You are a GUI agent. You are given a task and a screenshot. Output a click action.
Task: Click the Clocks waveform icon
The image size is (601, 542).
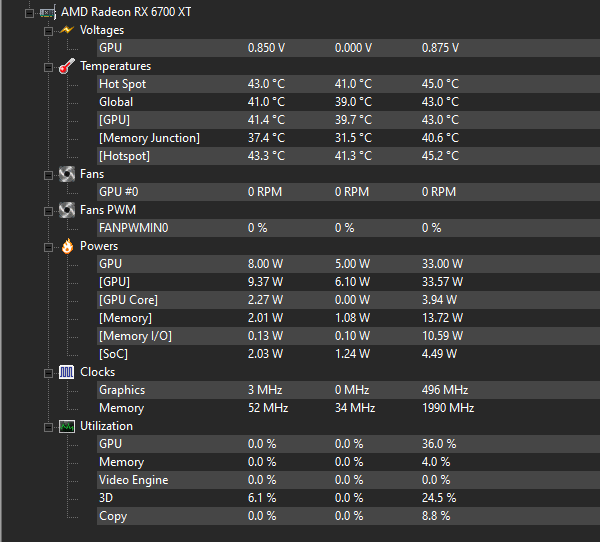pos(67,372)
